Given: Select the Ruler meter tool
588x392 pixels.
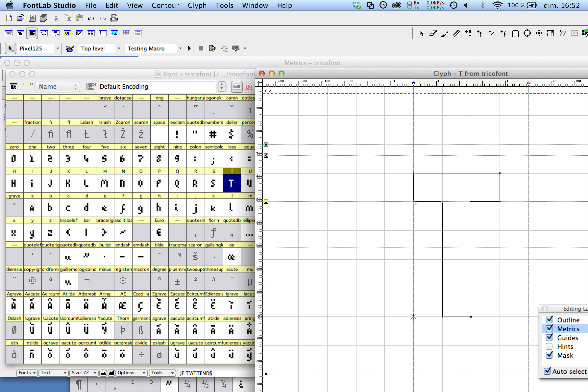Looking at the screenshot, I should 456,33.
